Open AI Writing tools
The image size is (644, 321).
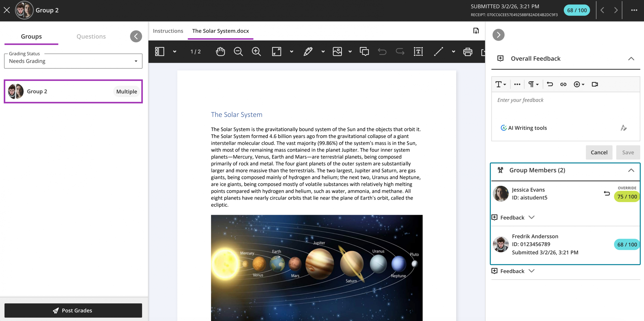point(523,128)
